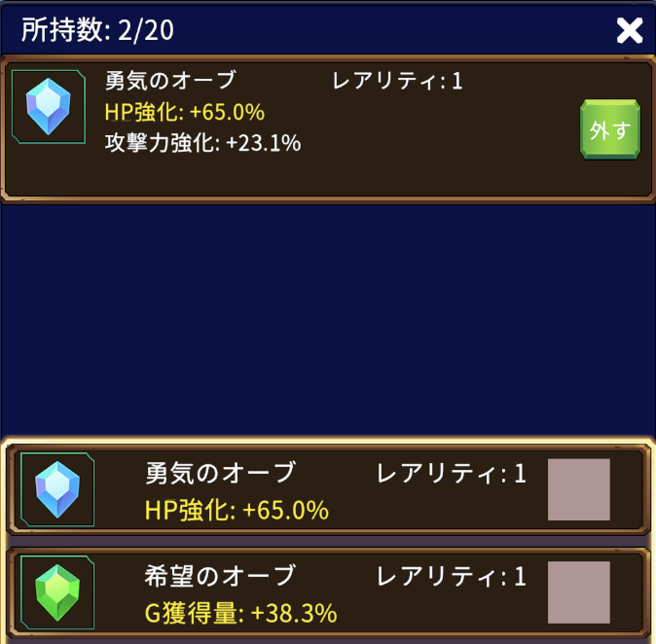This screenshot has width=656, height=644.
Task: Click the HP強化 +65.0% stat in the list row
Action: [237, 510]
